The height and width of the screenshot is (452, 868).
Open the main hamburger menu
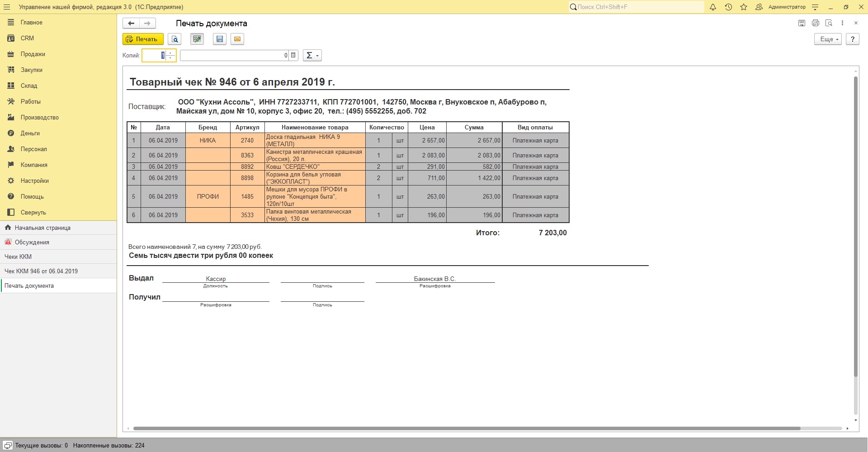click(x=7, y=7)
